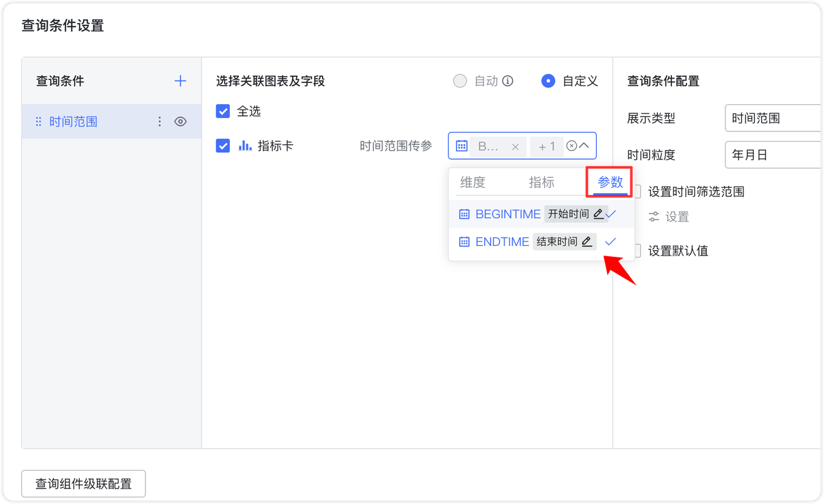
Task: Select the 自定义 radio option
Action: (548, 81)
